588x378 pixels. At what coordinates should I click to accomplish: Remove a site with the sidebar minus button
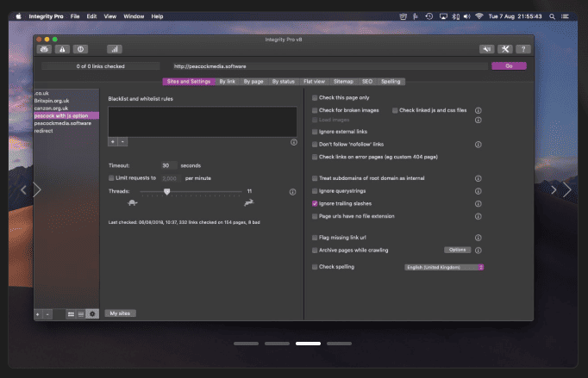(x=47, y=314)
